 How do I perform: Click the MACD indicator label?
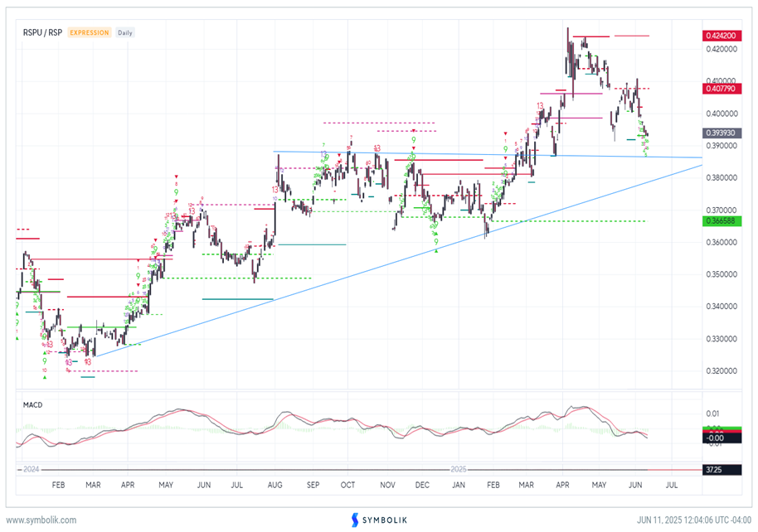click(32, 405)
